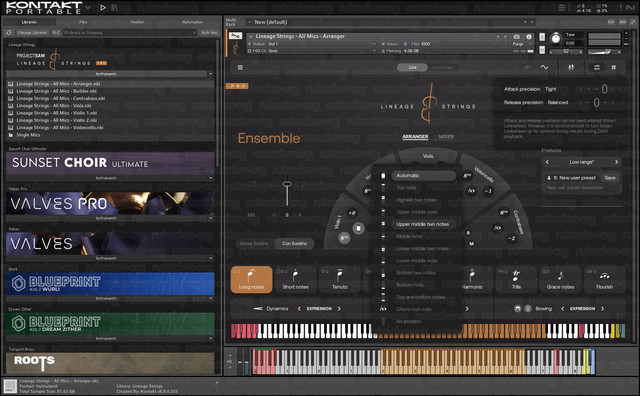The width and height of the screenshot is (640, 396).
Task: Open the mixer faders icon
Action: [x=571, y=67]
